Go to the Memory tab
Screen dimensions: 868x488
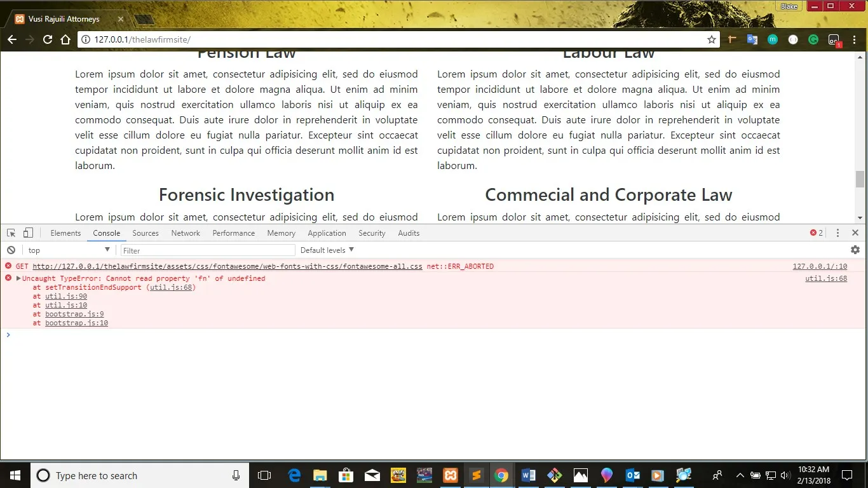click(281, 233)
